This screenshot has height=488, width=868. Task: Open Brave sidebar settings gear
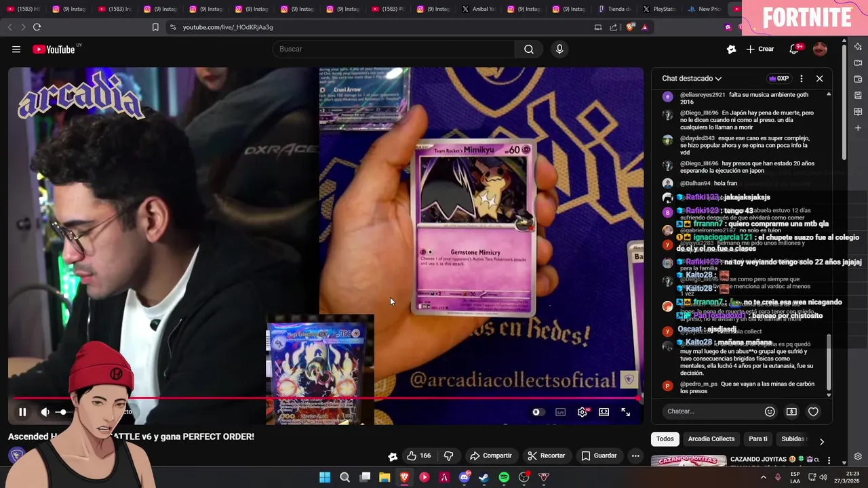point(858,457)
